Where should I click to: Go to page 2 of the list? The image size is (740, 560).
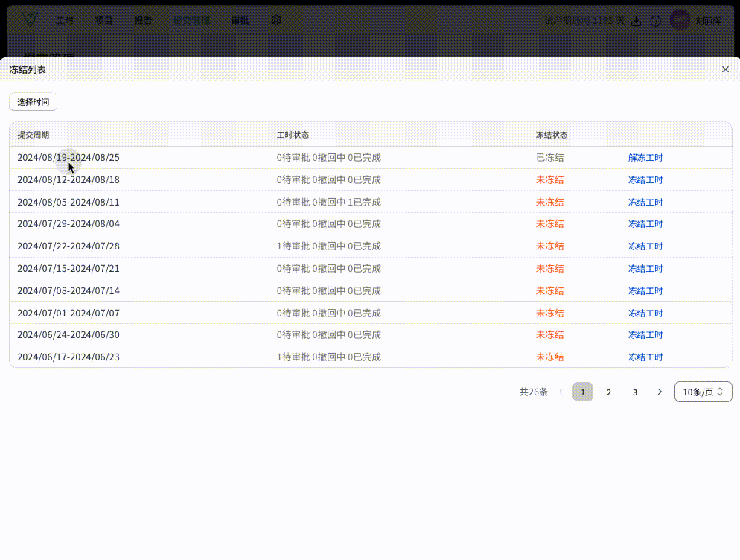point(608,392)
